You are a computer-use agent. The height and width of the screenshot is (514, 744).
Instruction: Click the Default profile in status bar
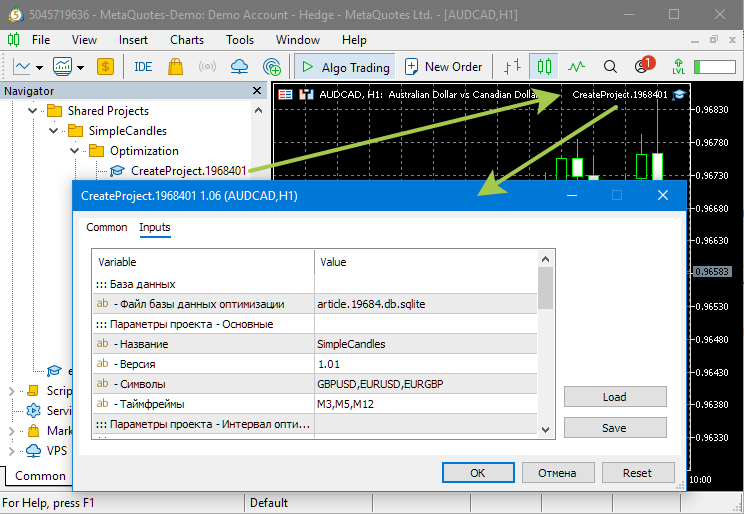pos(269,503)
